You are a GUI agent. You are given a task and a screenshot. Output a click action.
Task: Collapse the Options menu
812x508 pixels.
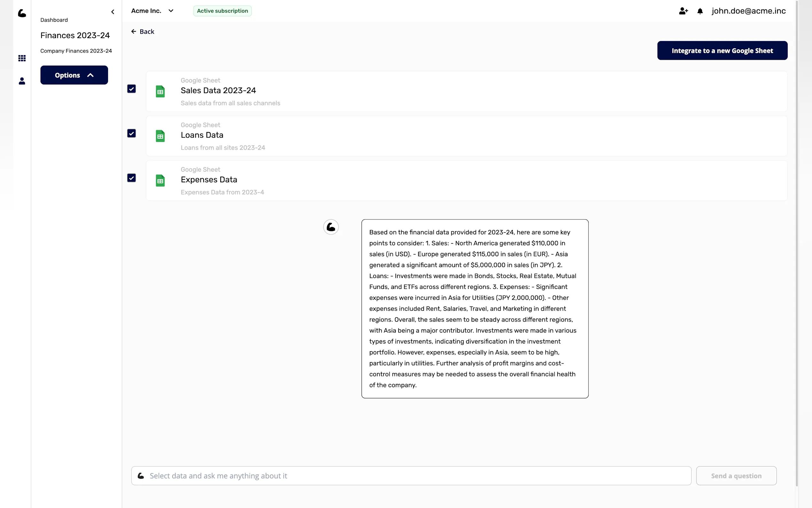tap(74, 75)
